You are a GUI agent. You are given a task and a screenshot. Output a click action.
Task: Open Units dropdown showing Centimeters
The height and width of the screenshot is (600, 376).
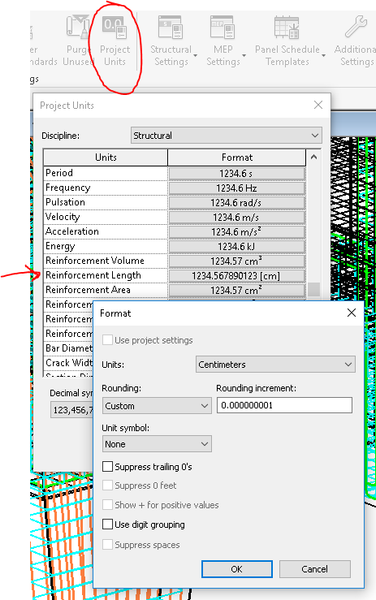click(x=275, y=364)
